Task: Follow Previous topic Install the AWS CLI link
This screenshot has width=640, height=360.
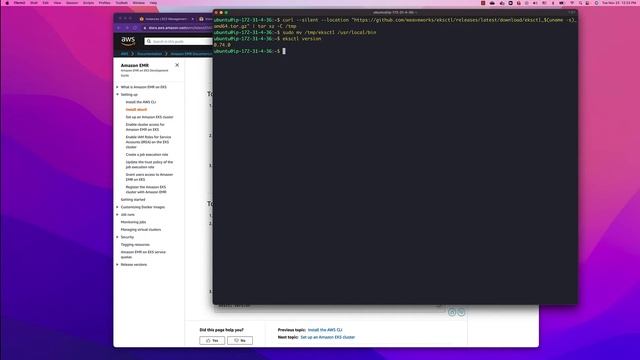Action: coord(325,330)
